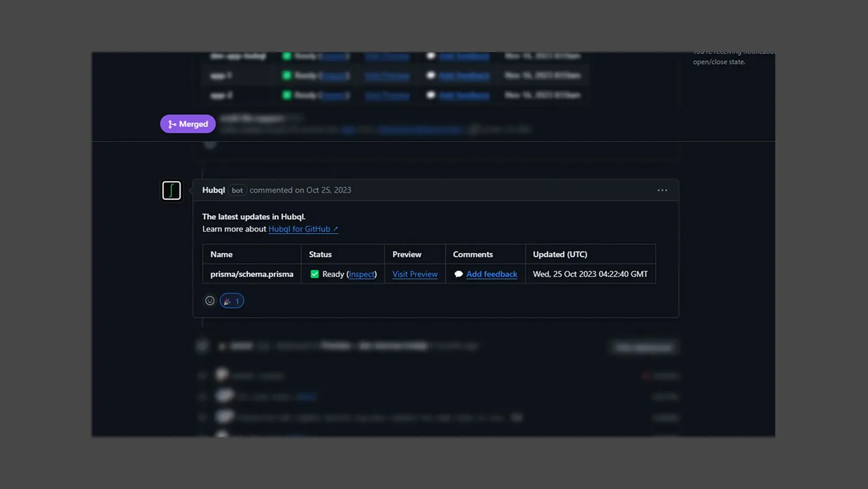Click the "Wed, 25 Oct 2023 04:22:40 GMT" cell

pyautogui.click(x=590, y=274)
